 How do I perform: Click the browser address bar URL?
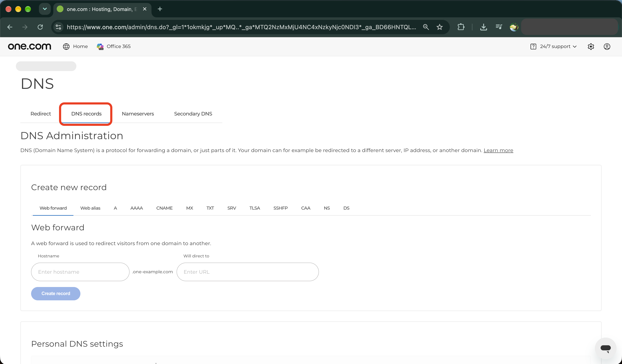pyautogui.click(x=241, y=27)
